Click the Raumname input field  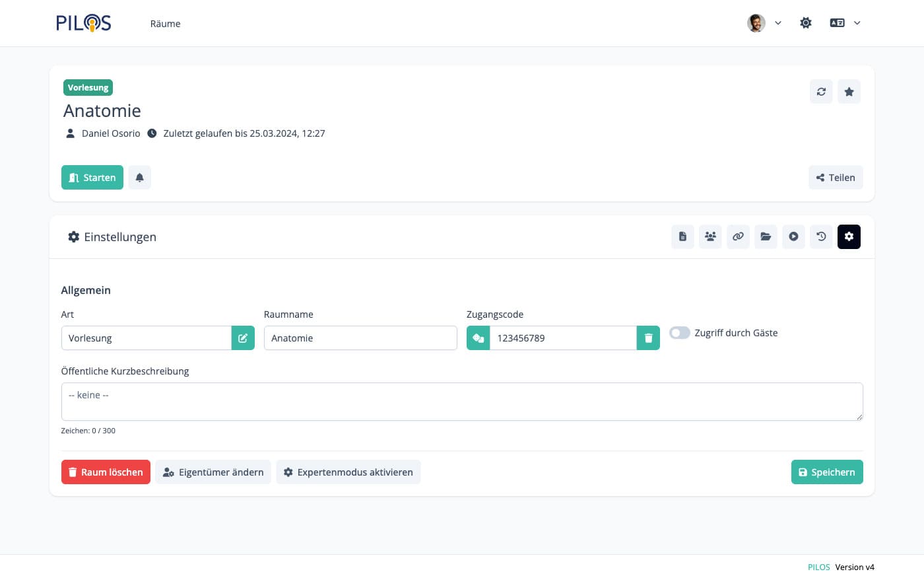coord(360,338)
